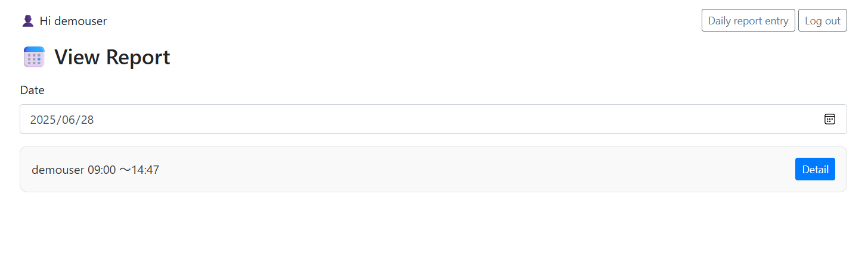This screenshot has height=253, width=868.
Task: Click the View Report heading
Action: click(x=112, y=57)
